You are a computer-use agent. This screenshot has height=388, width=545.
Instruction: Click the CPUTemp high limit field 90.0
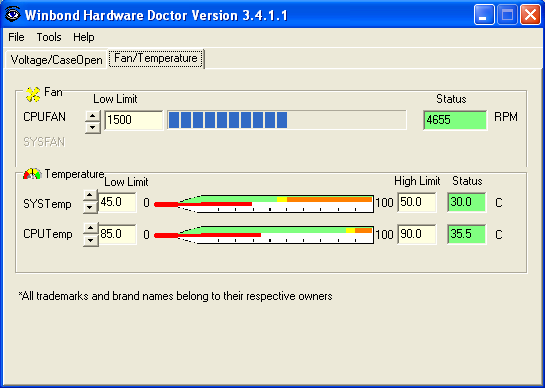click(417, 234)
